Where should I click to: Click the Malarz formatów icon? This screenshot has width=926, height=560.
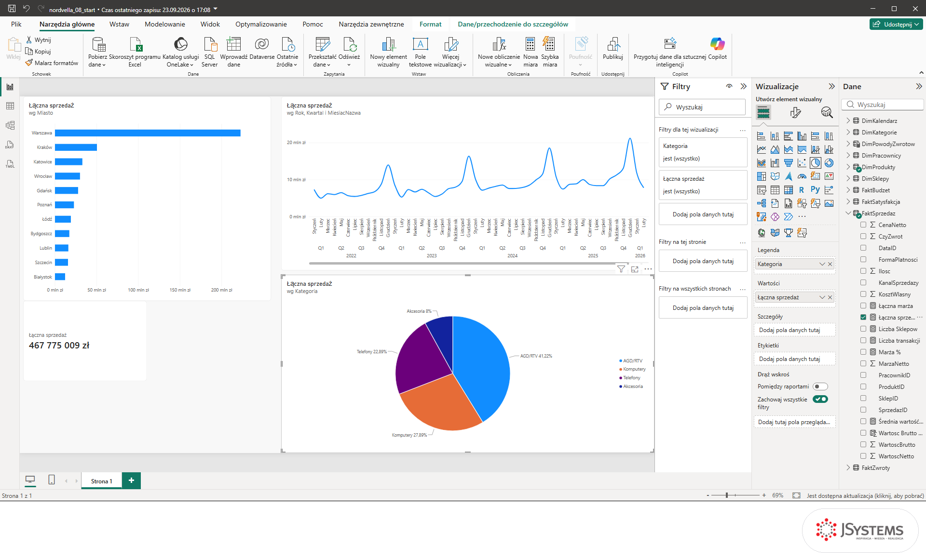point(29,63)
